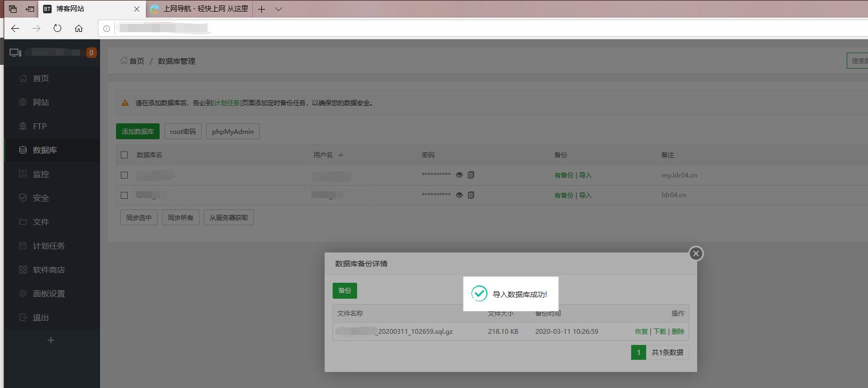Copy password of the second database row
This screenshot has height=388, width=868.
coord(471,195)
